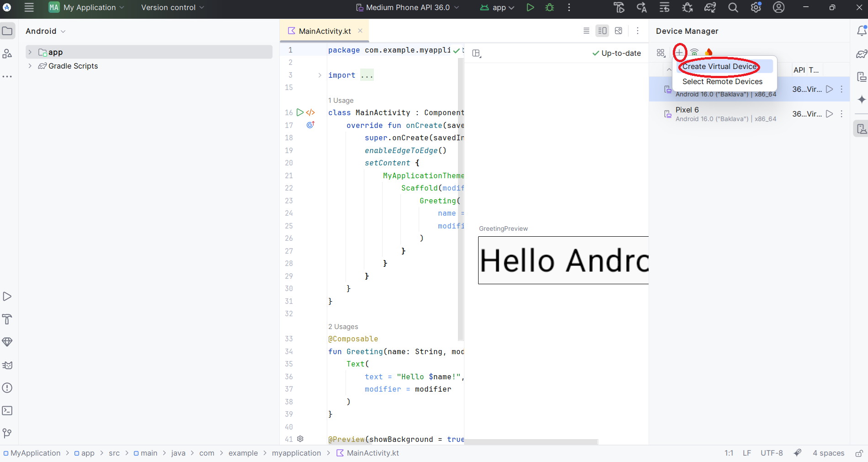Open the Terminal tool window
The height and width of the screenshot is (462, 868).
point(7,410)
